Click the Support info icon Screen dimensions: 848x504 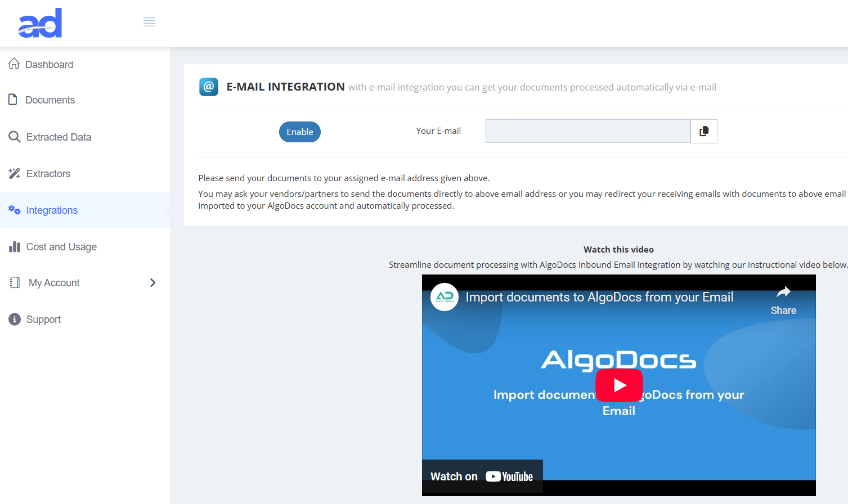pyautogui.click(x=14, y=319)
